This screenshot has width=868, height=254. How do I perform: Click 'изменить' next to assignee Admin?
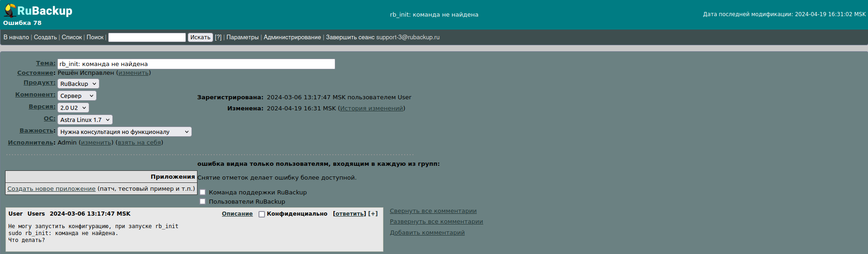coord(96,143)
